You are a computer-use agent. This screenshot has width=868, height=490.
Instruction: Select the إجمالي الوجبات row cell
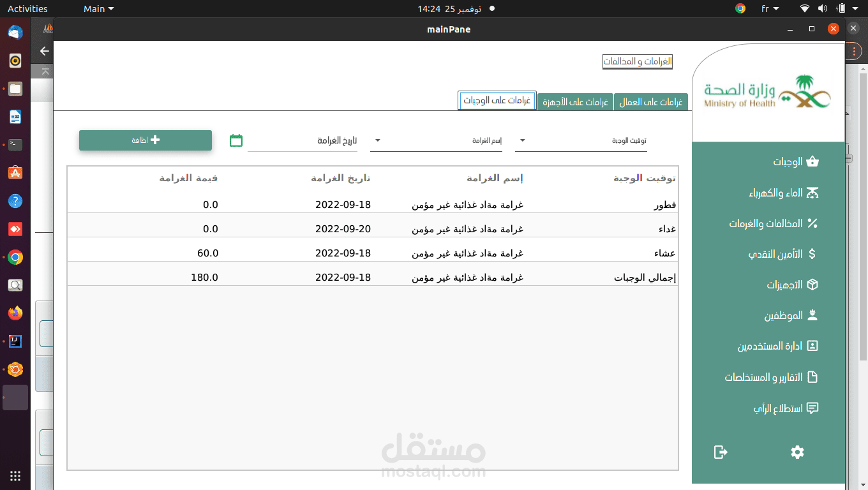click(645, 278)
